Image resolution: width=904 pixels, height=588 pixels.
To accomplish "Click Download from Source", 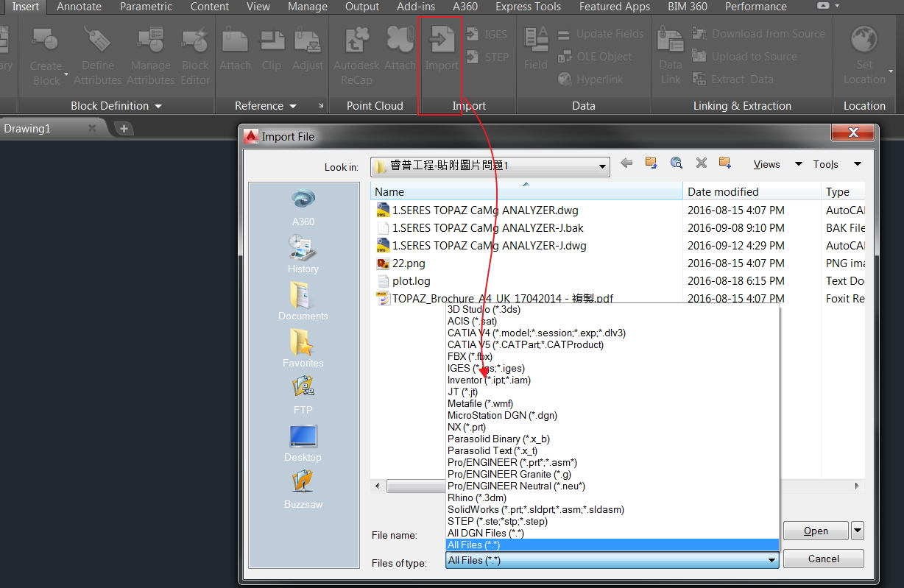I will pos(758,34).
